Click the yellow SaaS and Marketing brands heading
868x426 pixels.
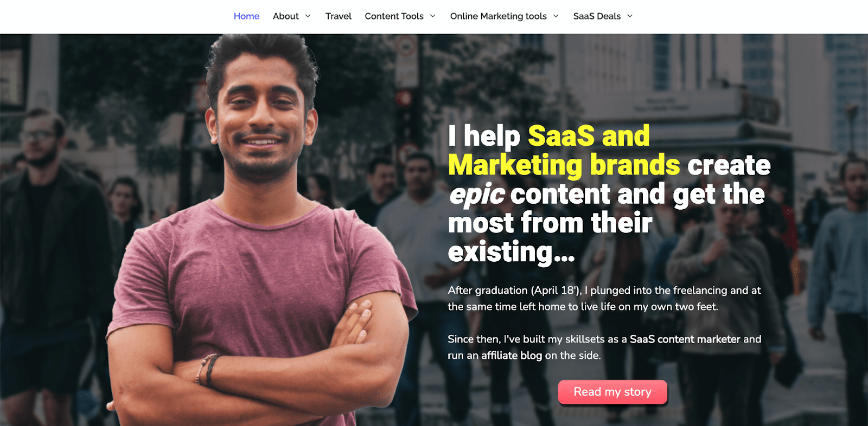pyautogui.click(x=564, y=150)
